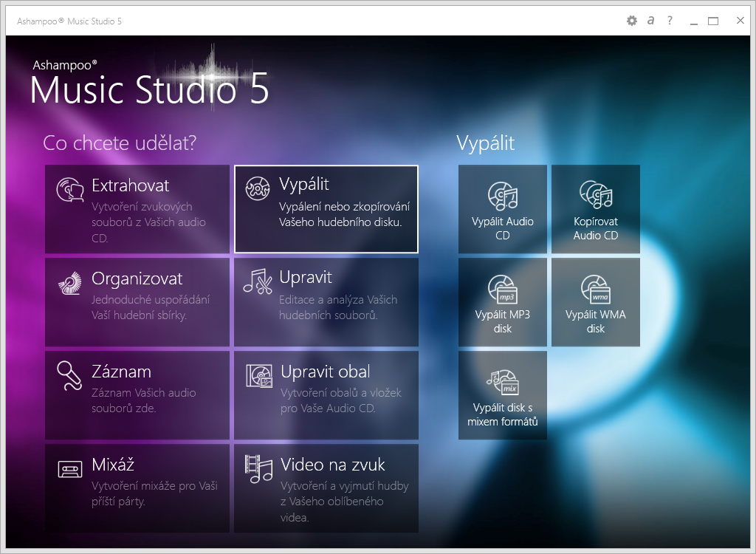This screenshot has width=756, height=554.
Task: Select the Video na zvuk film icon
Action: coord(258,468)
